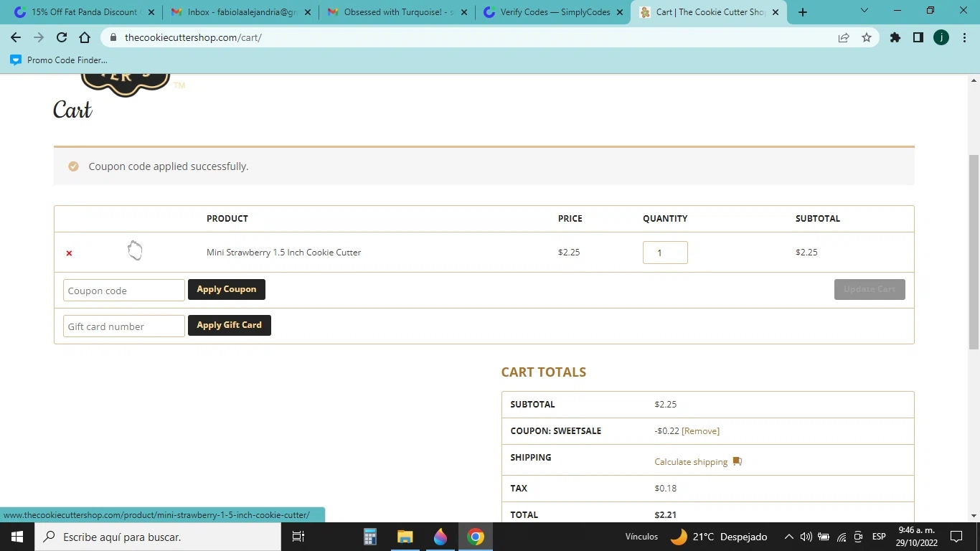Open Calculate shipping link
This screenshot has width=980, height=551.
tap(691, 462)
